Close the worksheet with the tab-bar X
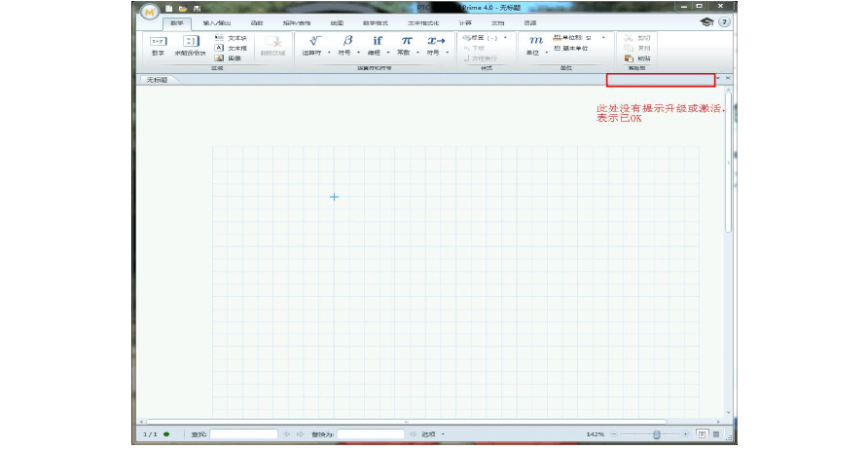This screenshot has width=868, height=450. (x=728, y=79)
